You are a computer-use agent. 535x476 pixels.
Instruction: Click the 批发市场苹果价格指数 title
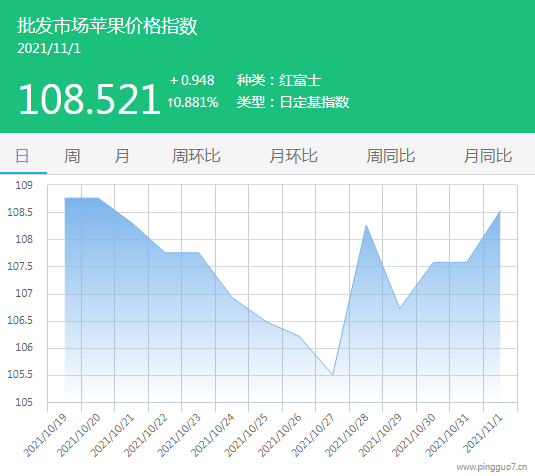coord(107,26)
